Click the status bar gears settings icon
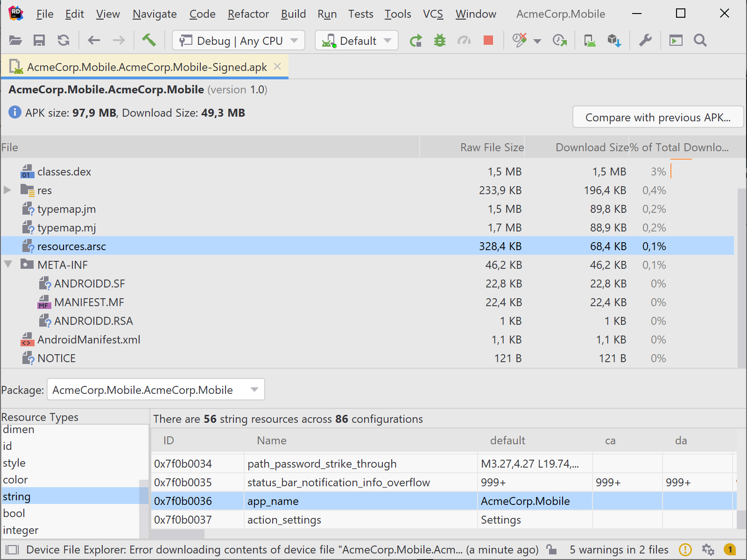Image resolution: width=747 pixels, height=560 pixels. [708, 550]
